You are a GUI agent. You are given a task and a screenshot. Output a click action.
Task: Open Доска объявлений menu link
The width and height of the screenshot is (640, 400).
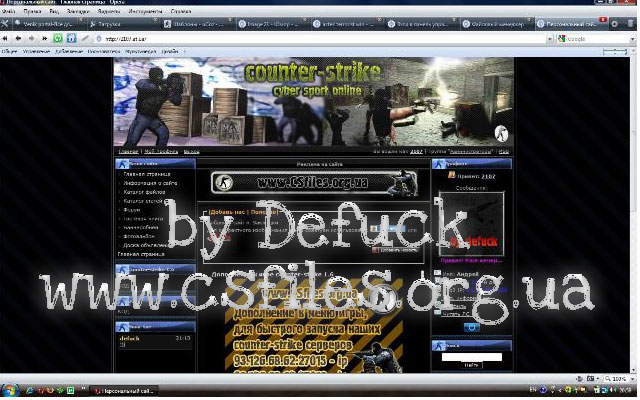[x=144, y=245]
